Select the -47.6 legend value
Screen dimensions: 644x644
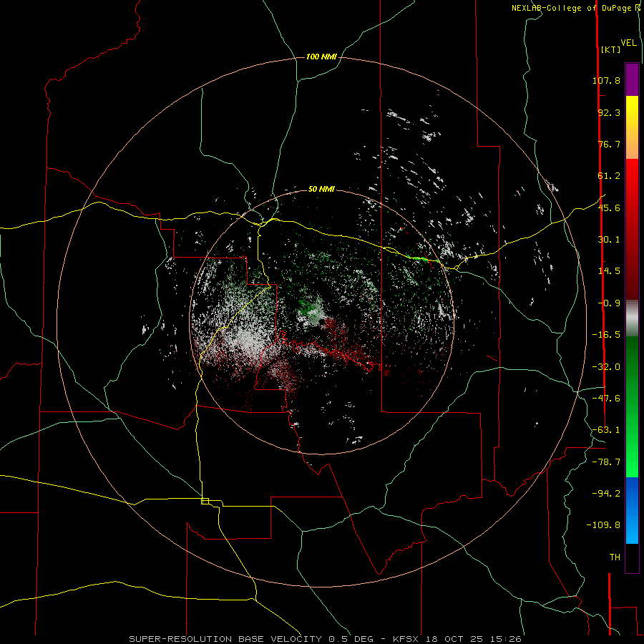pyautogui.click(x=606, y=399)
